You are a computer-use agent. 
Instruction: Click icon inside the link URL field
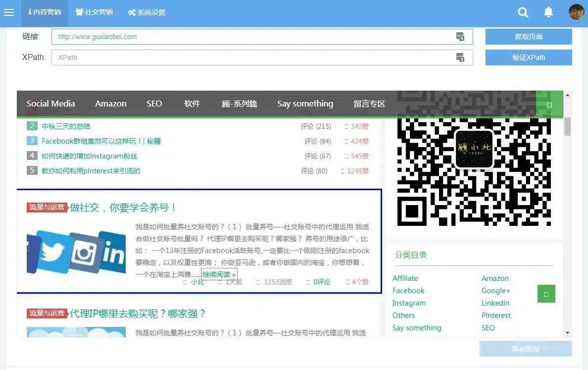460,36
